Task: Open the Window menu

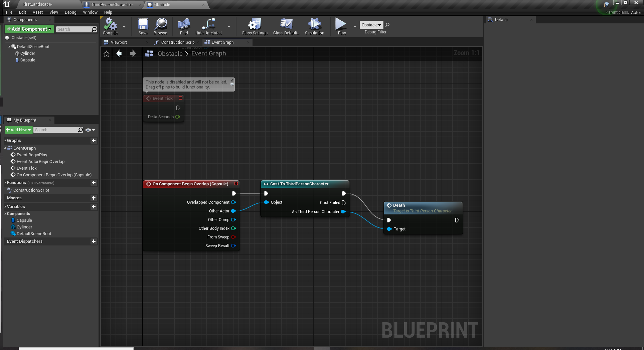Action: [90, 12]
